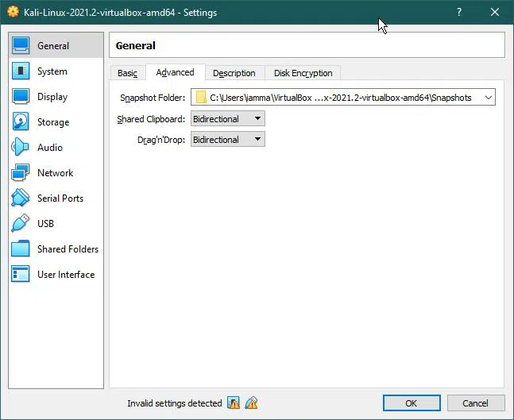
Task: Click the User Interface layout icon
Action: point(21,274)
